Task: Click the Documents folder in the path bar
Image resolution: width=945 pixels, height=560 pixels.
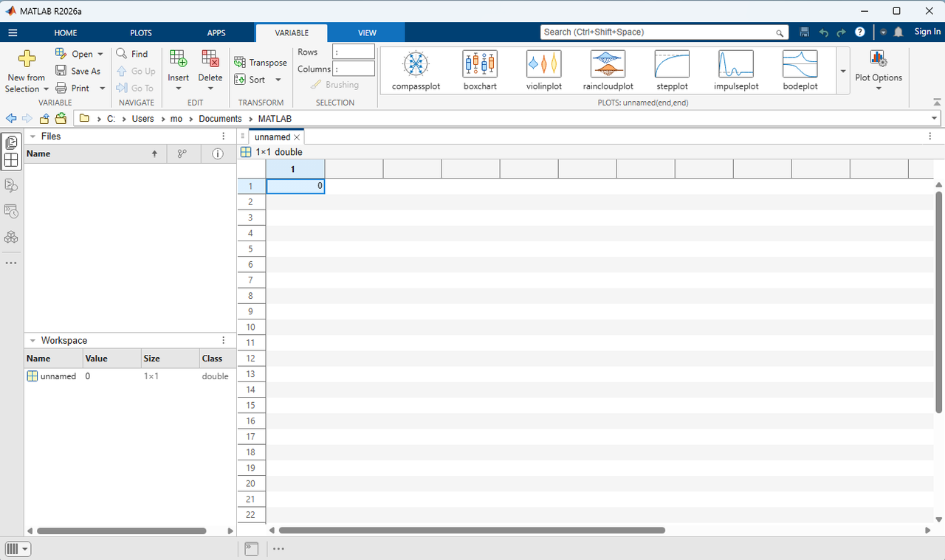Action: tap(220, 119)
